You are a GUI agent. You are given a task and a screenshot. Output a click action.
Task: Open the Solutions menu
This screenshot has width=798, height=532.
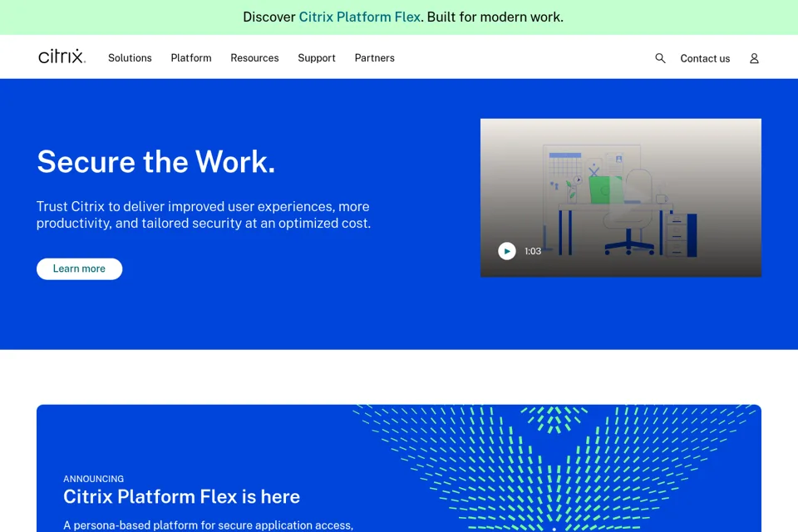coord(130,58)
